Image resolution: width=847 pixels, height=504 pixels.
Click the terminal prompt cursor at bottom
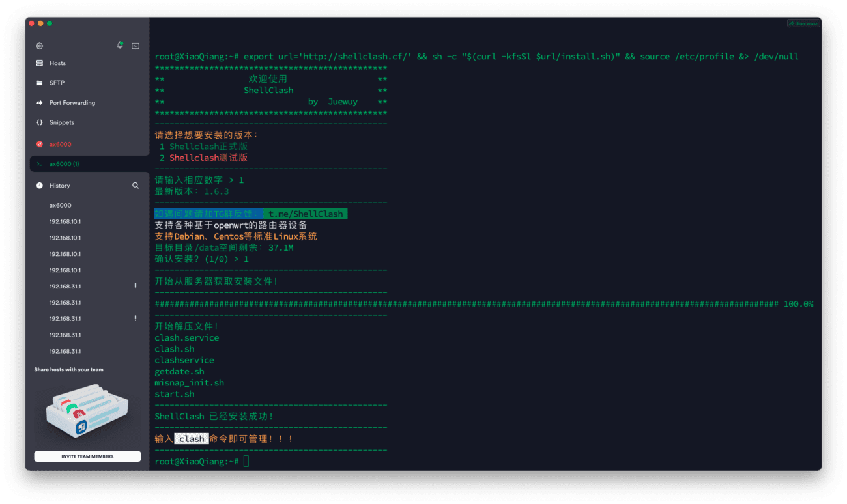[x=246, y=461]
